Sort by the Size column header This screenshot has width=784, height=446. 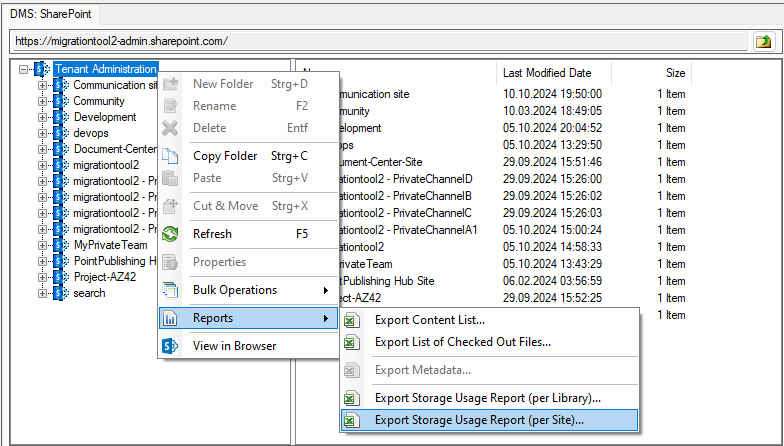coord(652,73)
